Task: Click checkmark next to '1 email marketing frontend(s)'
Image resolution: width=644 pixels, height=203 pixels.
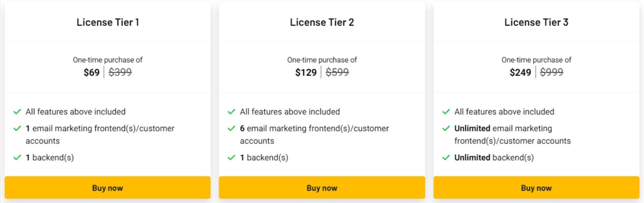Action: [17, 128]
